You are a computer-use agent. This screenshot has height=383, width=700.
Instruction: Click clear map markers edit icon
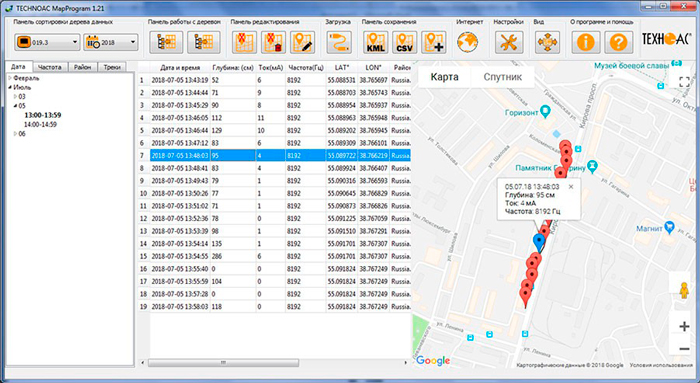click(244, 42)
